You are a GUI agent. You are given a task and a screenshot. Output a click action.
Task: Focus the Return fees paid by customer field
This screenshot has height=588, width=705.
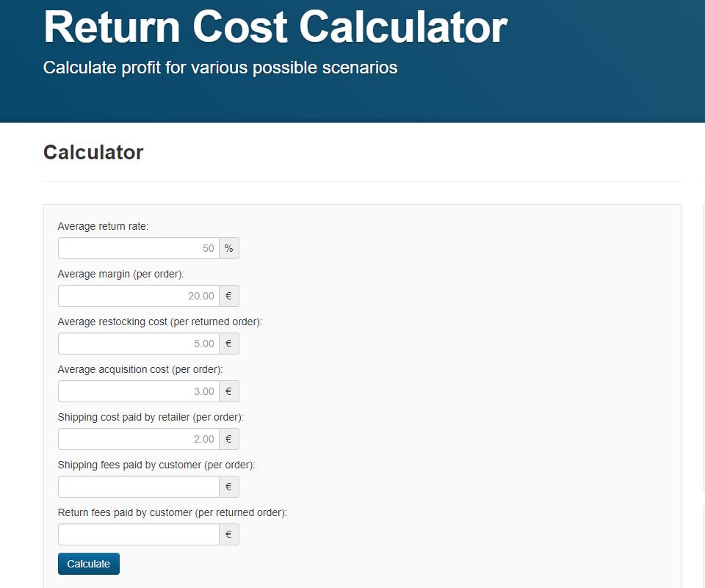pos(138,534)
